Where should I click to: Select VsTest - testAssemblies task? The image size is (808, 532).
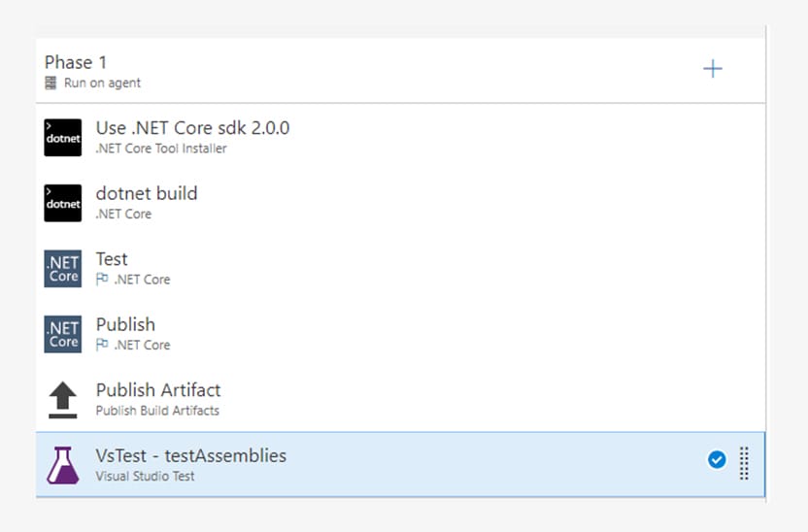pyautogui.click(x=400, y=465)
